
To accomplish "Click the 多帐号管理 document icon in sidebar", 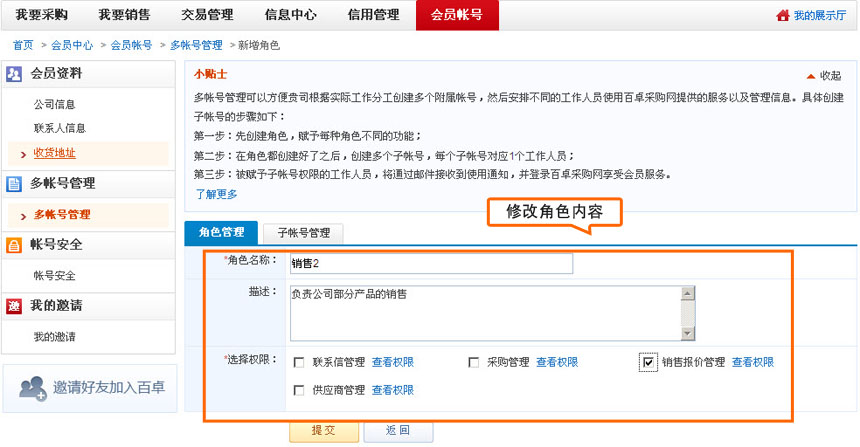I will tap(14, 184).
